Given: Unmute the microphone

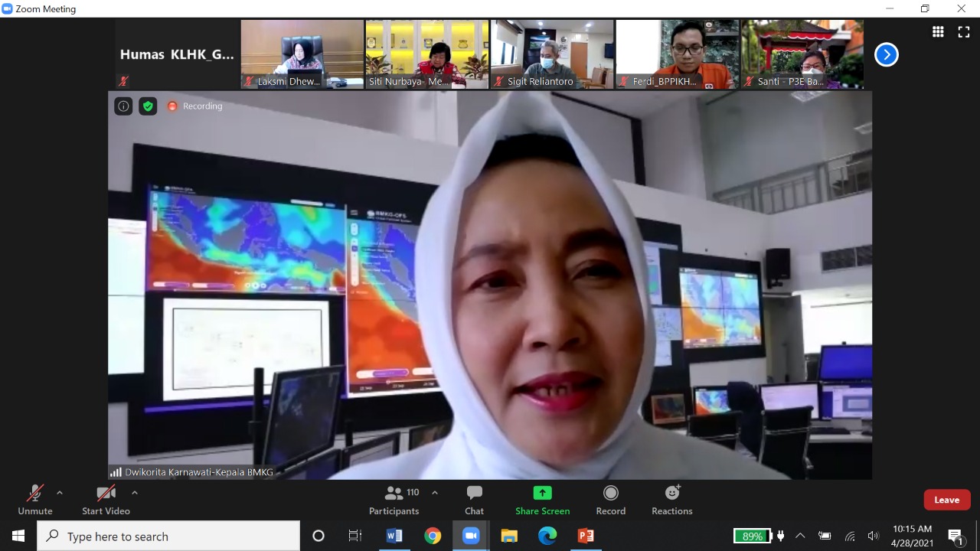Looking at the screenshot, I should point(35,500).
